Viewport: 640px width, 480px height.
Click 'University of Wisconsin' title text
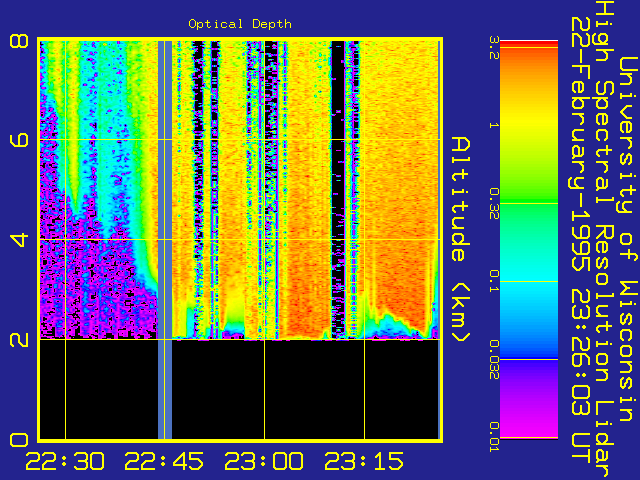click(x=629, y=239)
